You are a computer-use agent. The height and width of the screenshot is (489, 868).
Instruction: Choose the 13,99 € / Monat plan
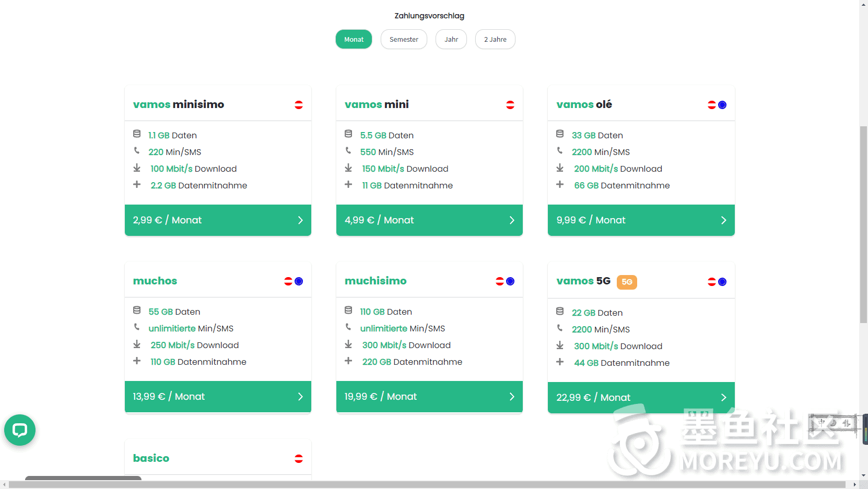tap(218, 397)
